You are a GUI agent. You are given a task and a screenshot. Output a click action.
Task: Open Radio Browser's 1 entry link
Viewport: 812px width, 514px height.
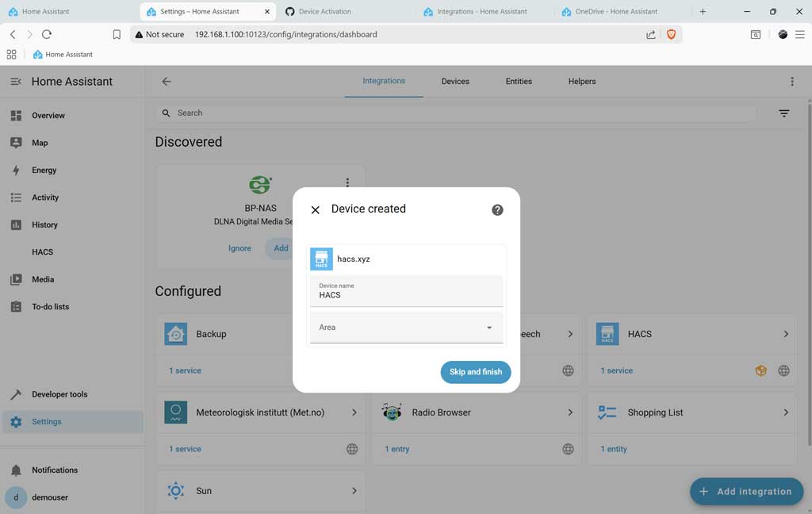pos(396,449)
